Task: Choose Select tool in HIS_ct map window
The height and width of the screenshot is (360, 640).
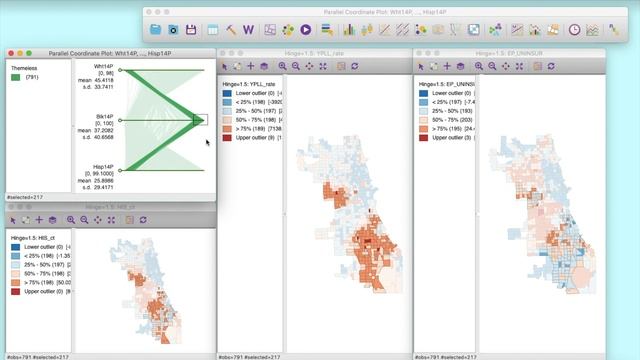Action: pyautogui.click(x=13, y=220)
